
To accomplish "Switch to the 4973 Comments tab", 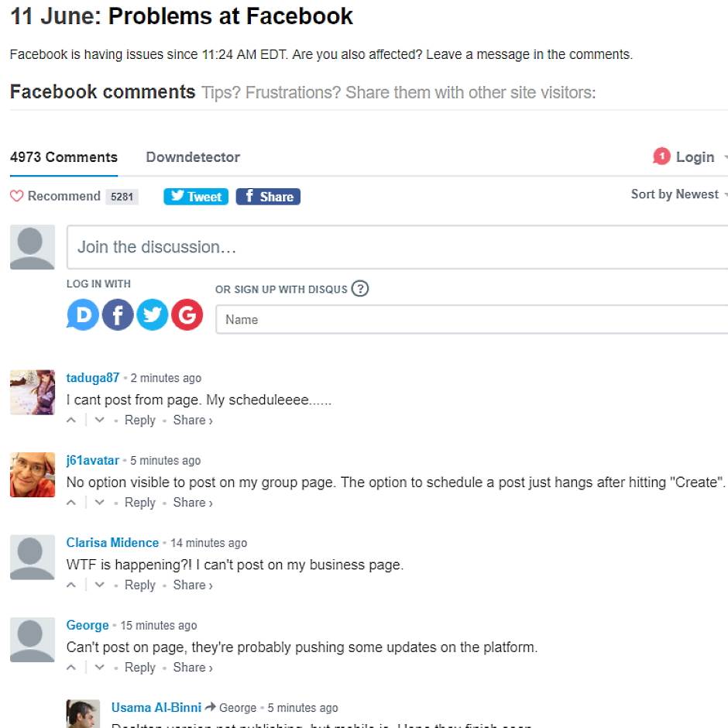I will (x=64, y=157).
